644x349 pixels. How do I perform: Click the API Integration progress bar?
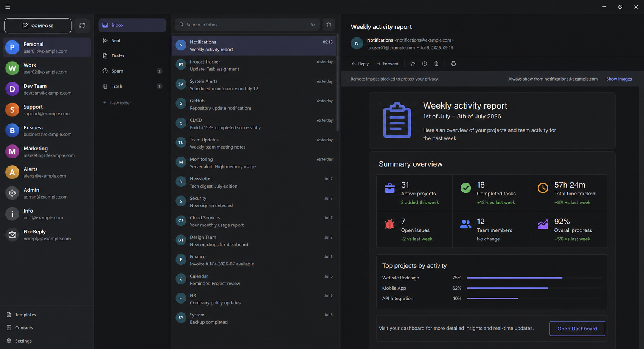pos(534,298)
